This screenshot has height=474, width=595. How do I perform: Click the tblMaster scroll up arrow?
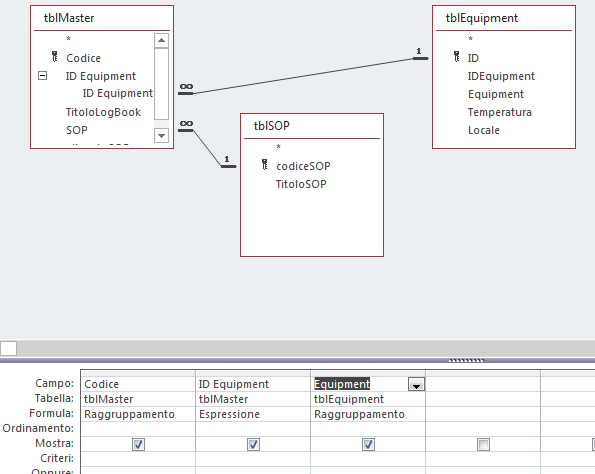coord(161,40)
